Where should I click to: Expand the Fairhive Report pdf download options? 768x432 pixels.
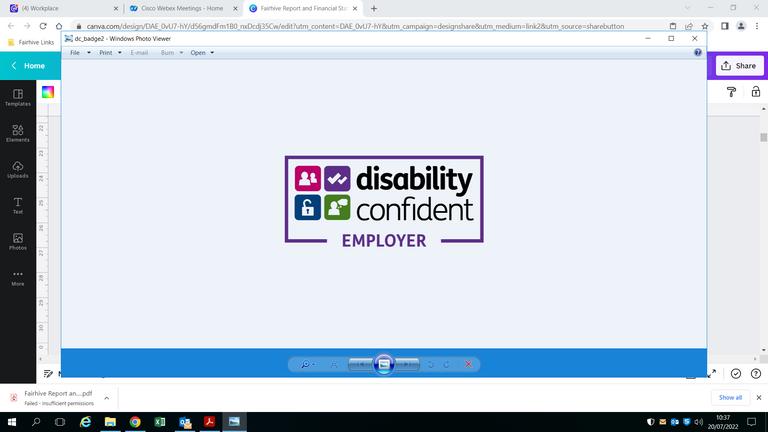click(x=106, y=398)
